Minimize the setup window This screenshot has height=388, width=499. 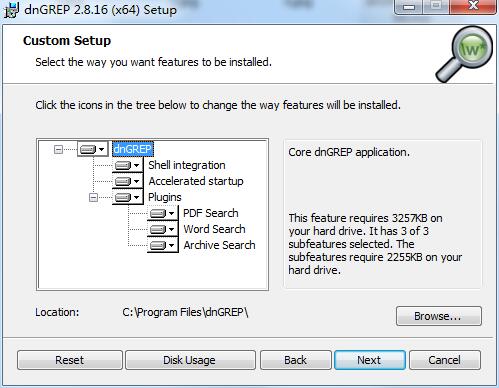pos(409,6)
